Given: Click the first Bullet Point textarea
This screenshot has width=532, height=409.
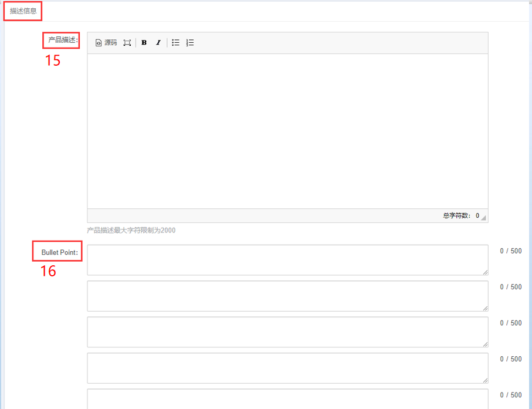Looking at the screenshot, I should [x=288, y=260].
